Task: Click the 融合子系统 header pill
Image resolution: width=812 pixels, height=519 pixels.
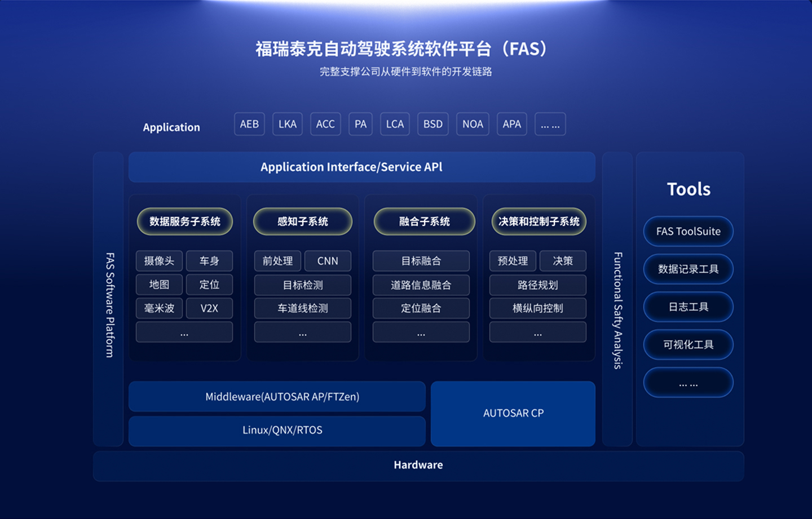Action: 424,221
